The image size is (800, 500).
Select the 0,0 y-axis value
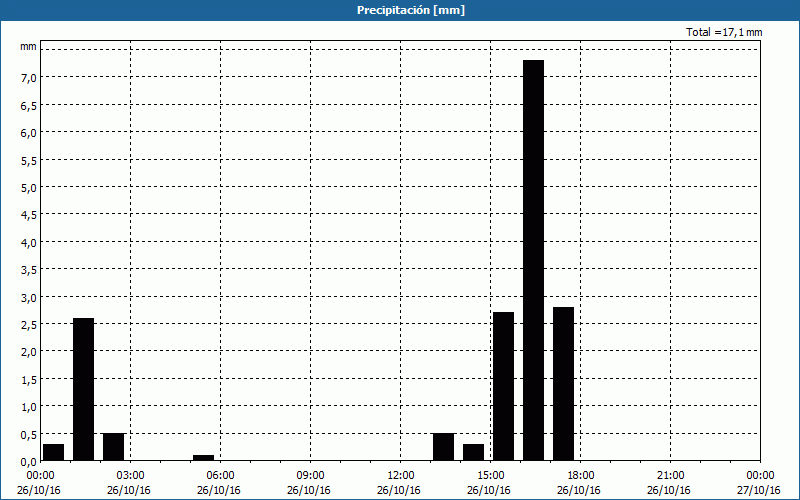click(x=29, y=462)
